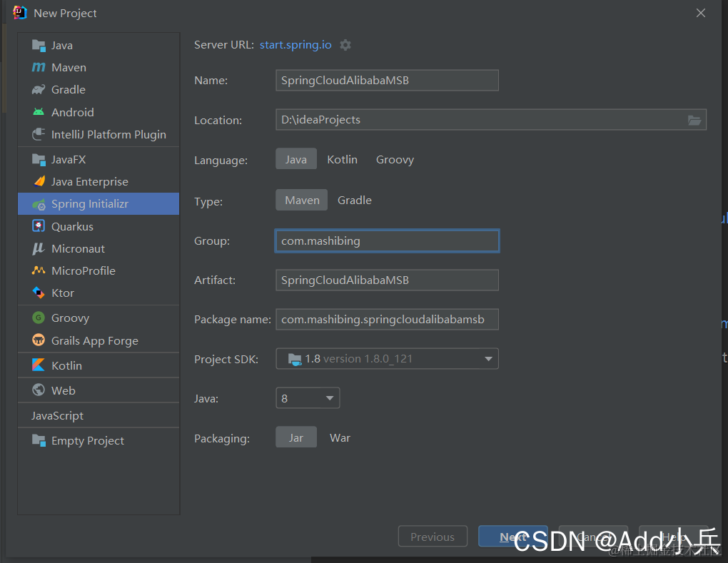This screenshot has height=563, width=728.
Task: Choose Gradle as the build type
Action: coord(355,200)
